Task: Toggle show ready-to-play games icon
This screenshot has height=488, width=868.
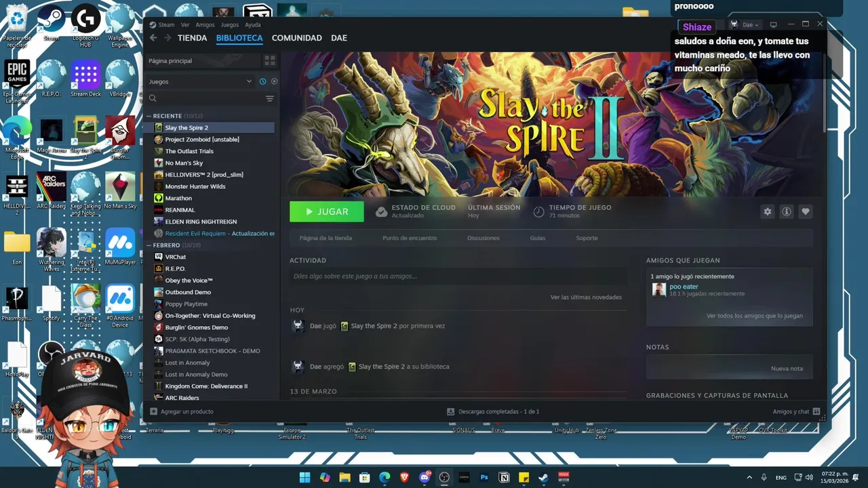Action: pos(274,81)
